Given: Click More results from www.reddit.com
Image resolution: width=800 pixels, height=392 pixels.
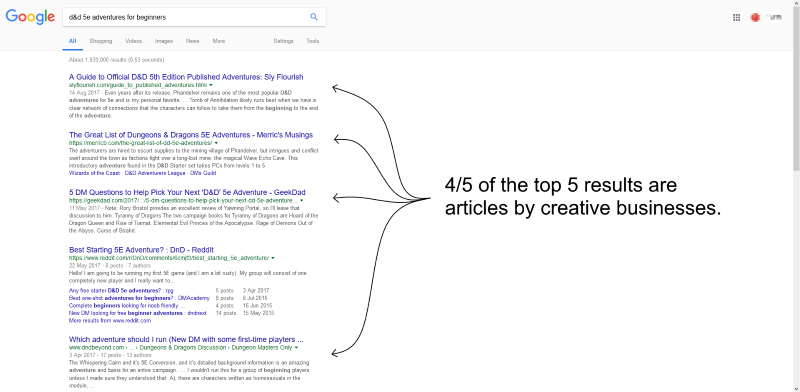Looking at the screenshot, I should coord(110,321).
